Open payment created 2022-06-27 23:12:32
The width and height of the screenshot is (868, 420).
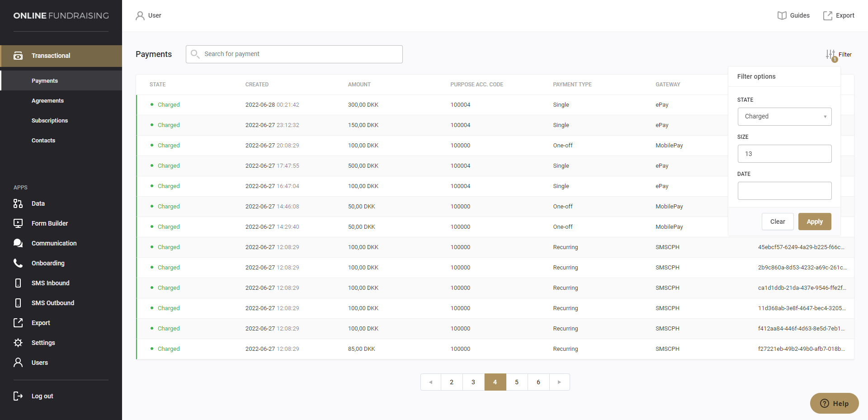click(x=272, y=125)
